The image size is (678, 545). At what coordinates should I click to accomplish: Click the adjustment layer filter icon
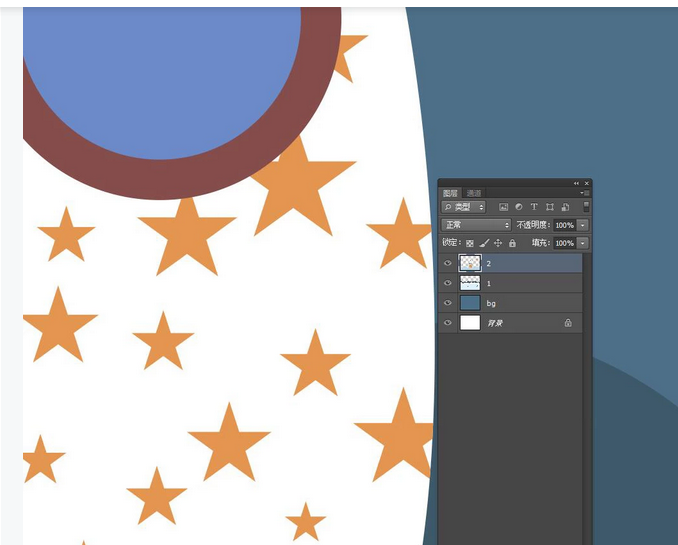pyautogui.click(x=519, y=207)
